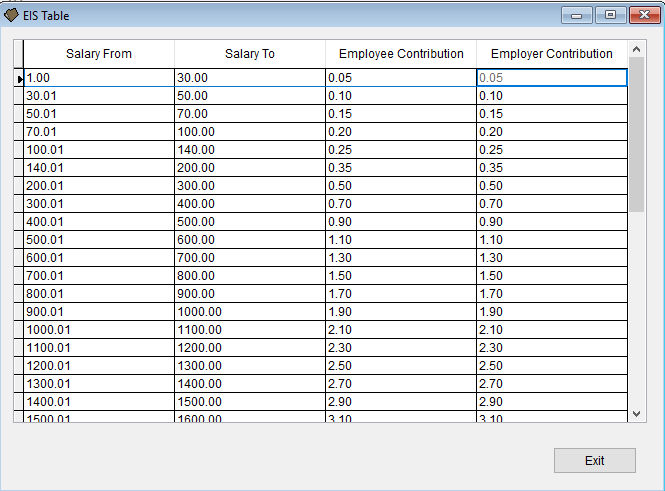Minimize the EIS Table window
The width and height of the screenshot is (665, 491).
(576, 15)
